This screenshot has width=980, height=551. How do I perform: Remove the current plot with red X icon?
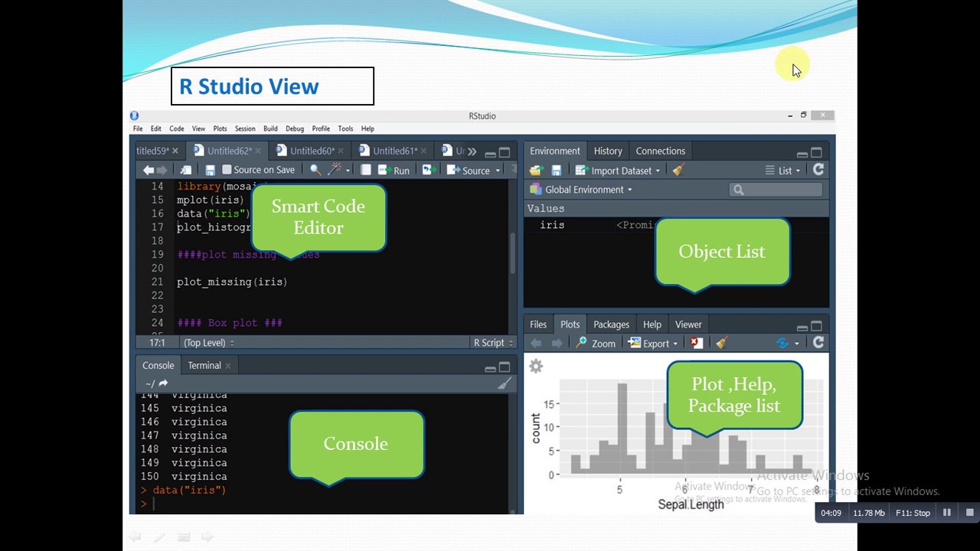695,344
